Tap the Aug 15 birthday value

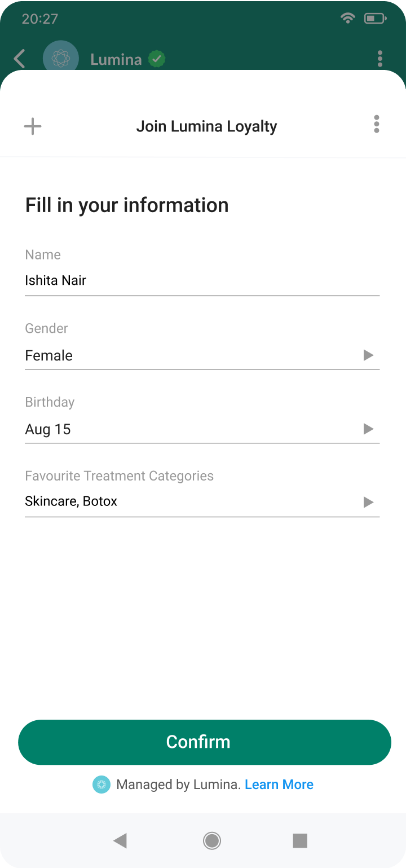(x=48, y=429)
